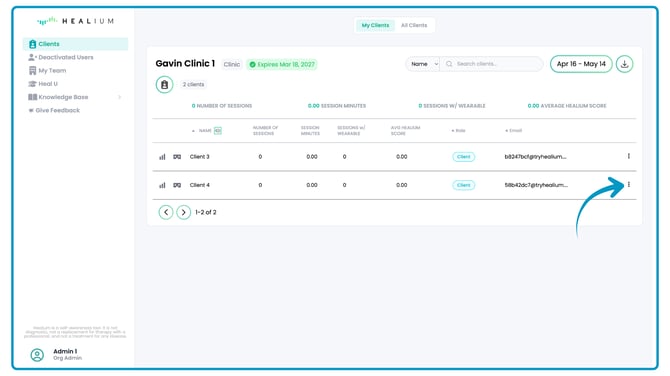
Task: Click the Clinic tag label
Action: coord(232,65)
